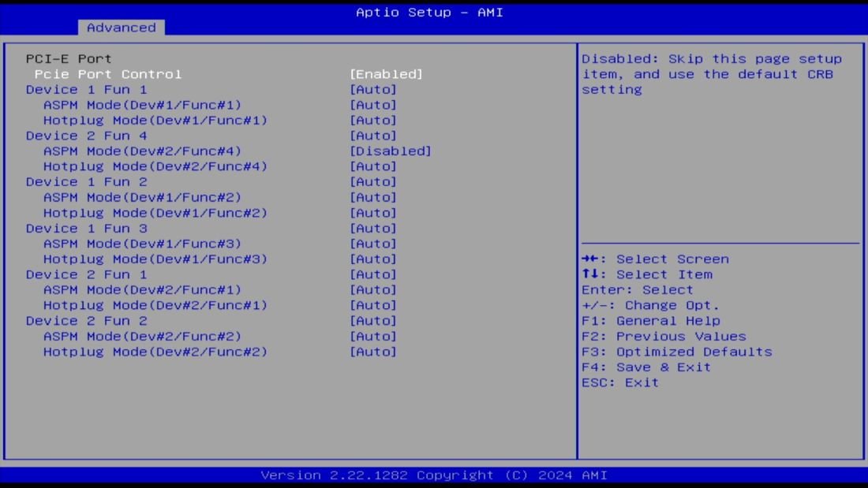Select Hotplug Mode(Dev#1/Func#3)
868x488 pixels.
[155, 259]
